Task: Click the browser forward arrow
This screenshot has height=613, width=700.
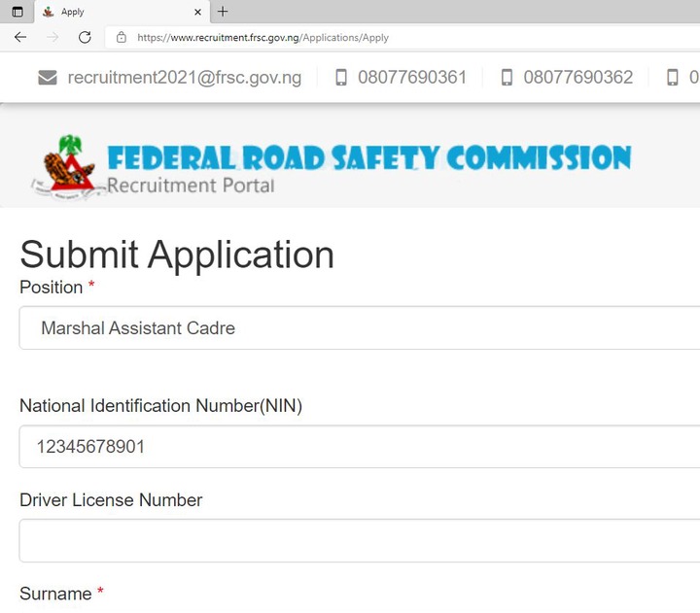Action: click(x=52, y=37)
